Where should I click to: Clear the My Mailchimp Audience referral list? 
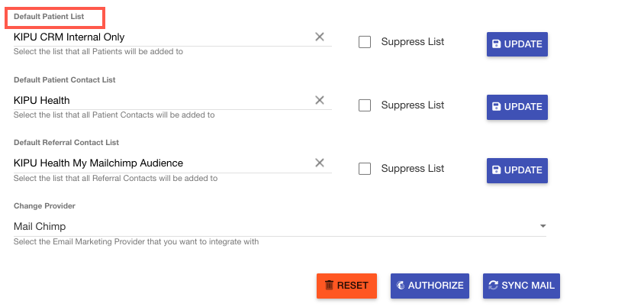coord(320,163)
